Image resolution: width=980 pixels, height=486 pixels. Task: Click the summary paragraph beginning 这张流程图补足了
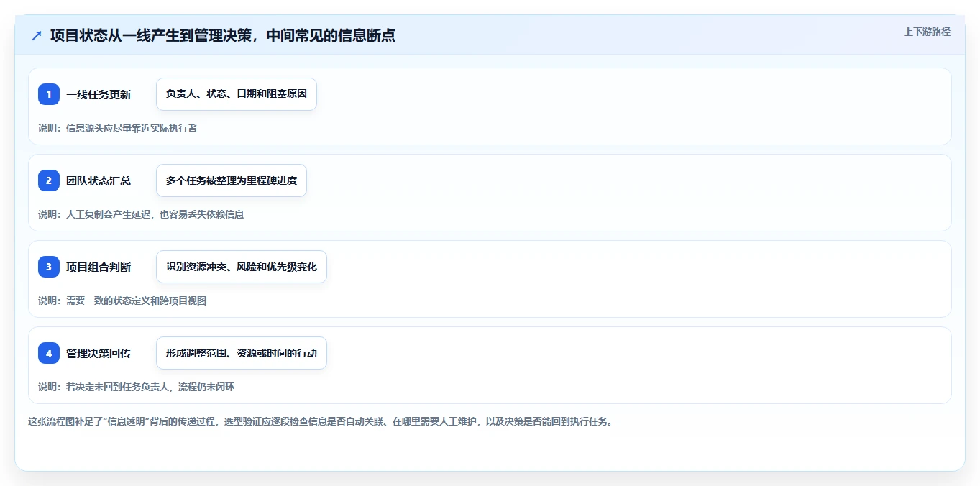tap(321, 421)
